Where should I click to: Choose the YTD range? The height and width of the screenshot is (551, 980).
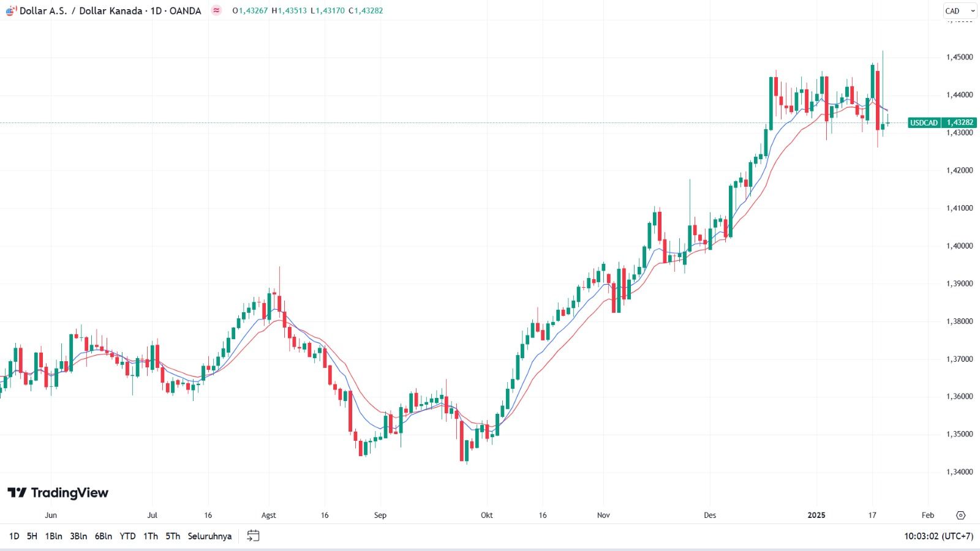[127, 536]
